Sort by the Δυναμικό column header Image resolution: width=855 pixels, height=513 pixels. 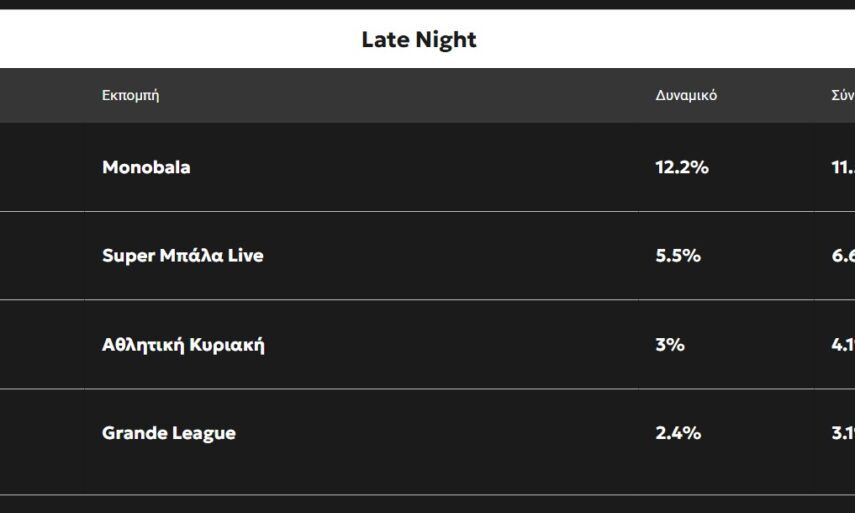pos(686,96)
